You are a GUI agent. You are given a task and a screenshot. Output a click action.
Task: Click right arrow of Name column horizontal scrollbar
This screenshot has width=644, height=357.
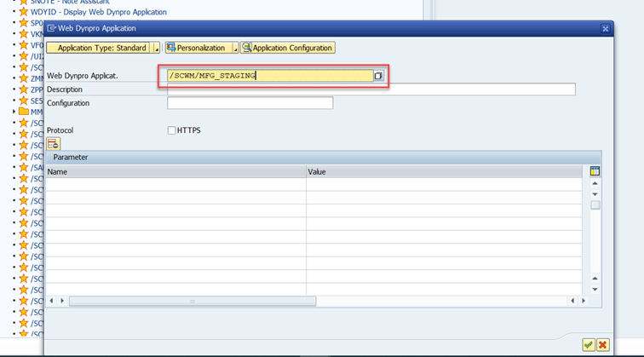pyautogui.click(x=62, y=301)
